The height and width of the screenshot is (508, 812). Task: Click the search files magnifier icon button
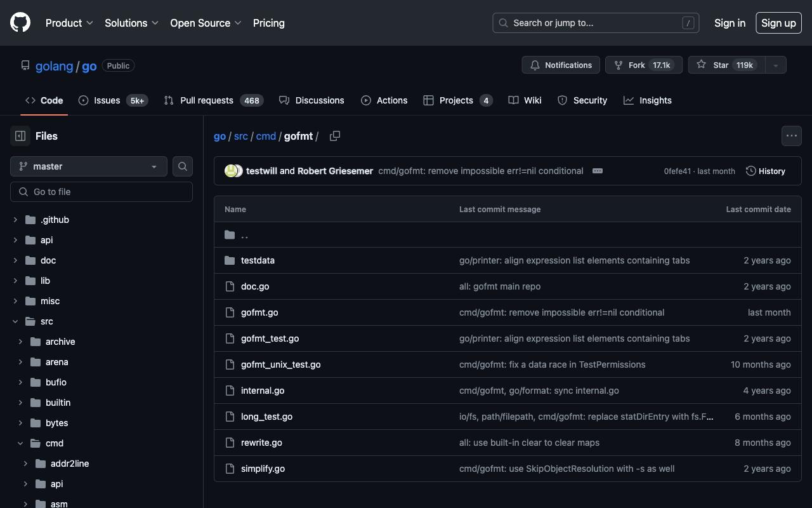click(x=183, y=166)
